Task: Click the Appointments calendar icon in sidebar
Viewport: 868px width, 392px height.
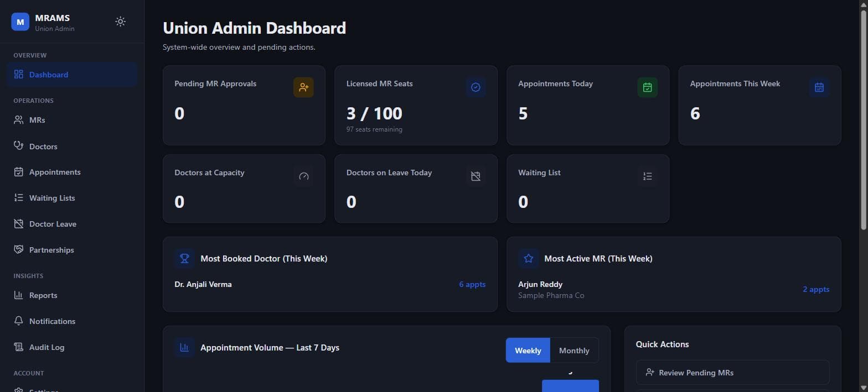Action: click(x=19, y=172)
